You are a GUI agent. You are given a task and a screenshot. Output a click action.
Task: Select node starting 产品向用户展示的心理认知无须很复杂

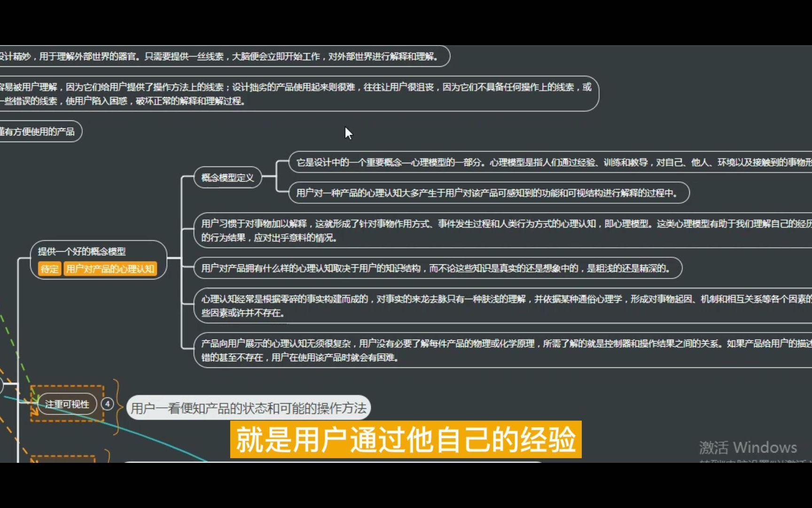click(x=503, y=350)
